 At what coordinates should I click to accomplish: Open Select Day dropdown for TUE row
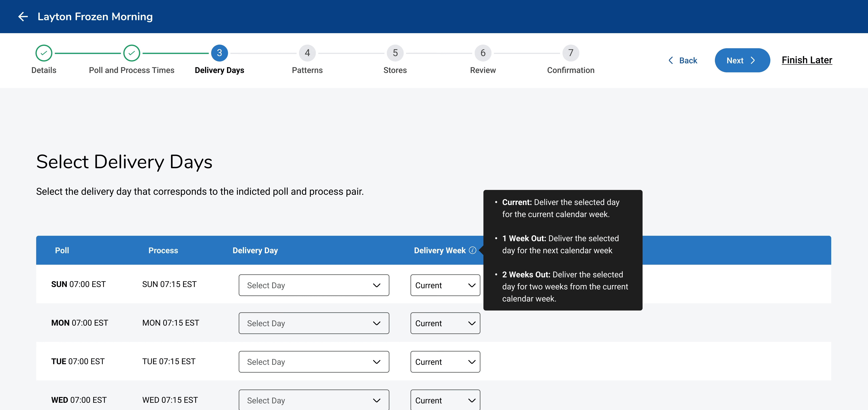coord(314,362)
